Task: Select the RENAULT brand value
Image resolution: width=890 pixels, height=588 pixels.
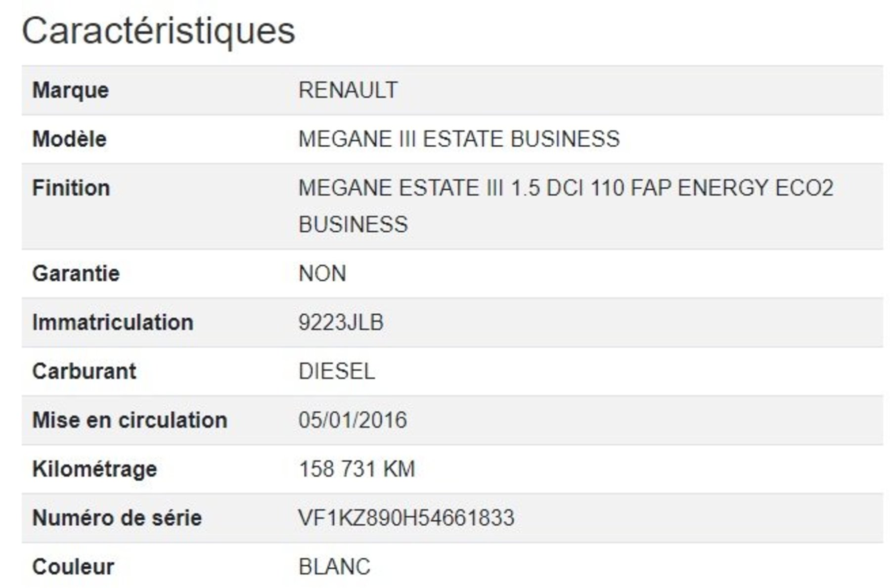Action: [348, 90]
